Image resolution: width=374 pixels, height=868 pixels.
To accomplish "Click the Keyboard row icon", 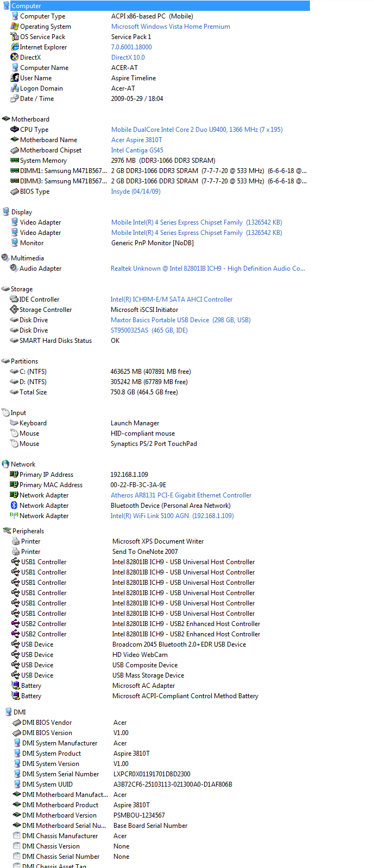I will tap(14, 423).
